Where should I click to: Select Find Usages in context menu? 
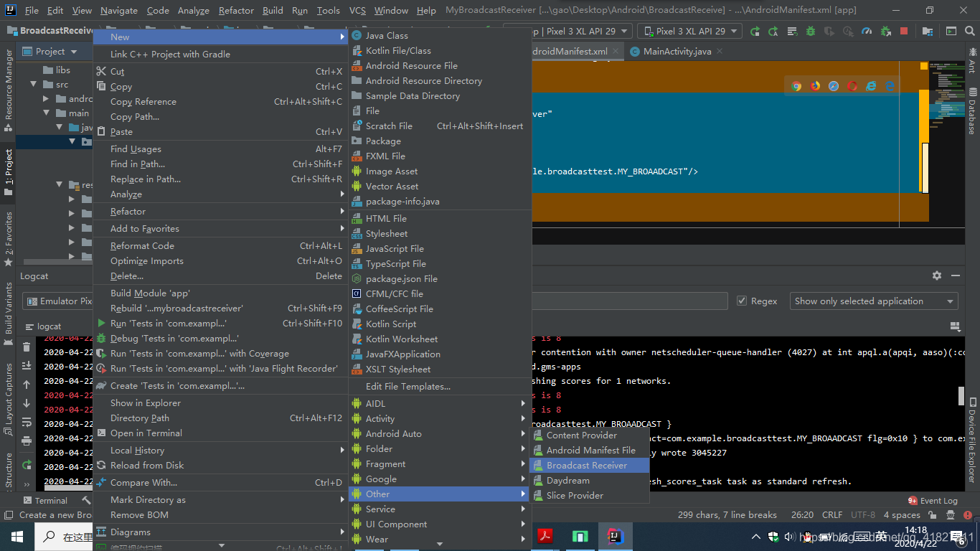[220, 149]
